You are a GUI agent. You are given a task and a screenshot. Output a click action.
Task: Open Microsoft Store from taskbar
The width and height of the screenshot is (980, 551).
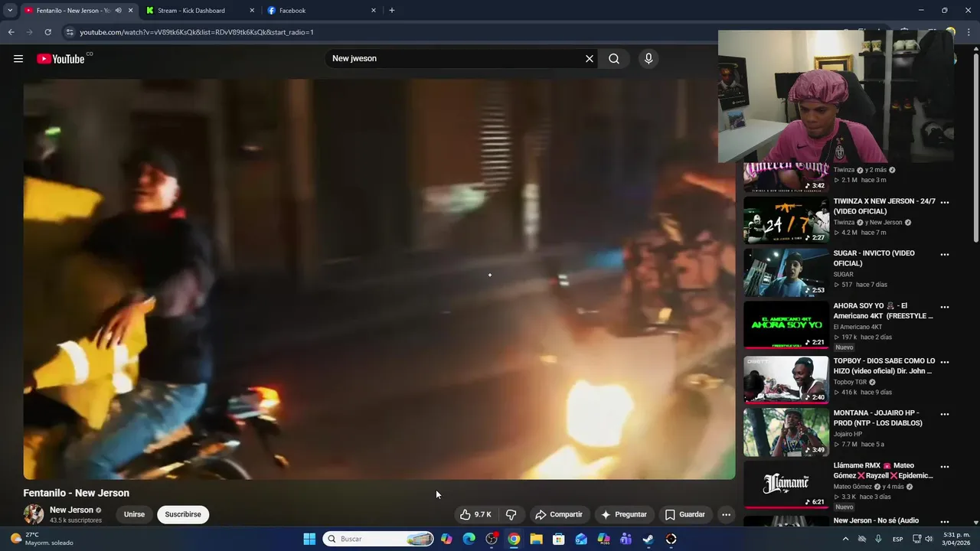pyautogui.click(x=559, y=539)
